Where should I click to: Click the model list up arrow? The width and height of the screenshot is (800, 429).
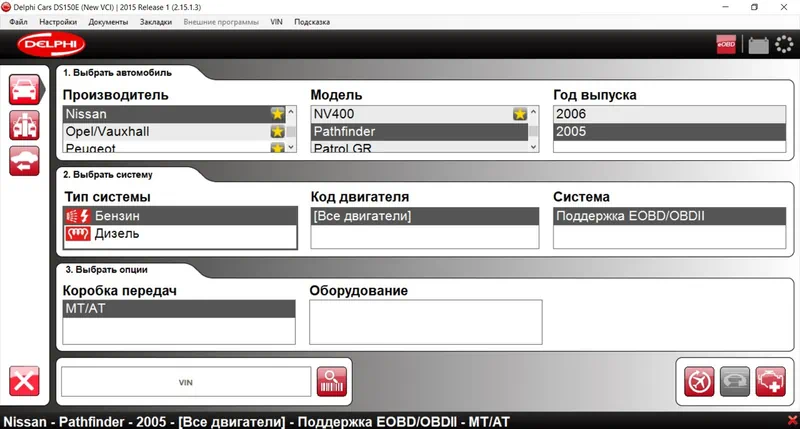tap(533, 112)
